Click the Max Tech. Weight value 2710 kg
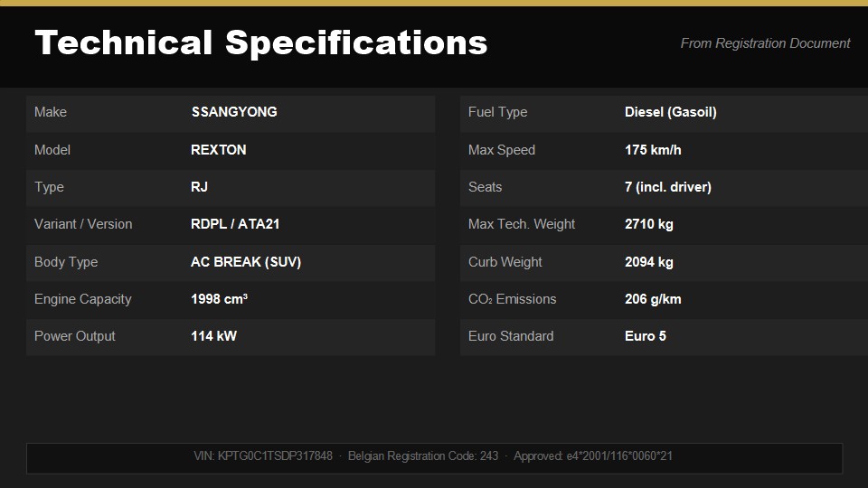This screenshot has width=868, height=488. [x=648, y=224]
